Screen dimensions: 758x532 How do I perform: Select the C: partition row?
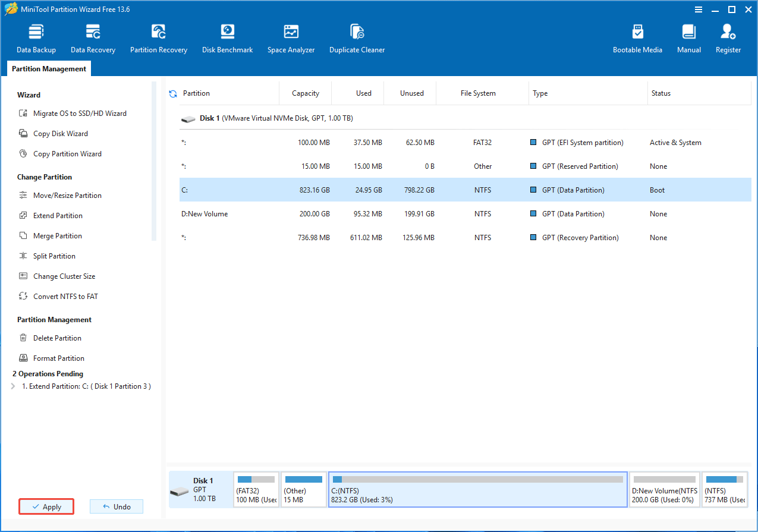466,190
